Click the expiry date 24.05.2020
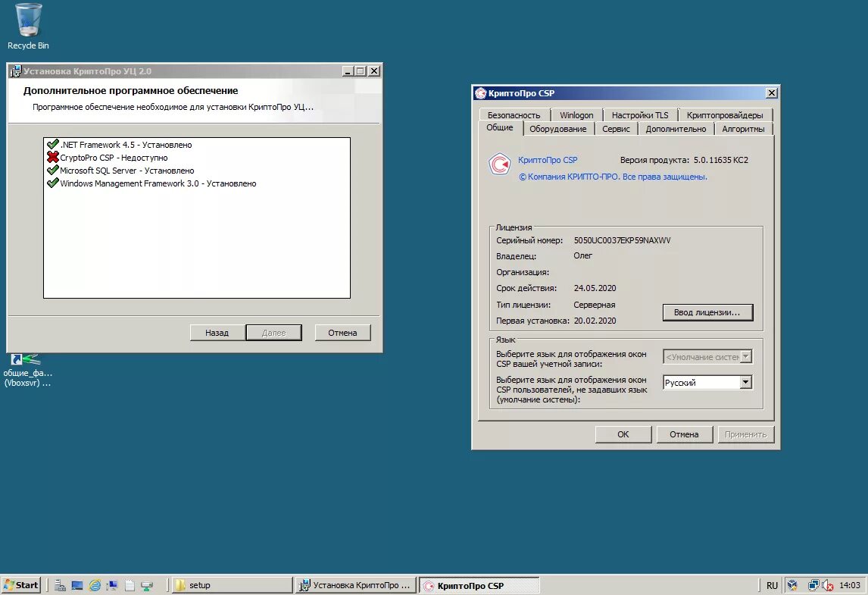868x595 pixels. tap(595, 288)
